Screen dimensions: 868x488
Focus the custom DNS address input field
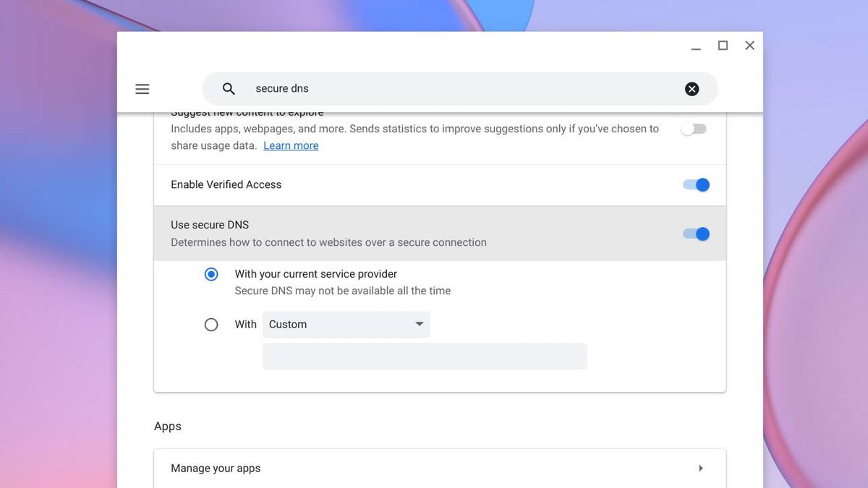pos(425,356)
